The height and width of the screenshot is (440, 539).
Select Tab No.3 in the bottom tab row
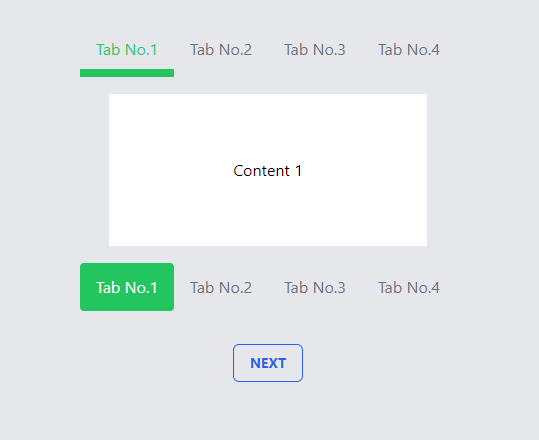click(x=315, y=287)
